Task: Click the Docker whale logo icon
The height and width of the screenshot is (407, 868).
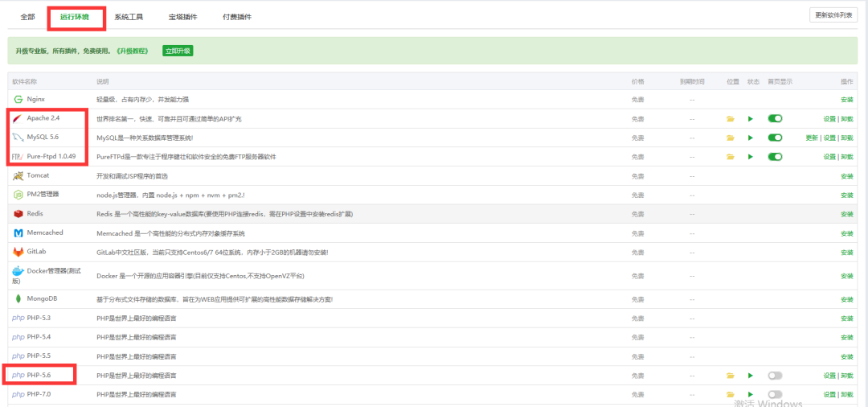Action: coord(18,272)
